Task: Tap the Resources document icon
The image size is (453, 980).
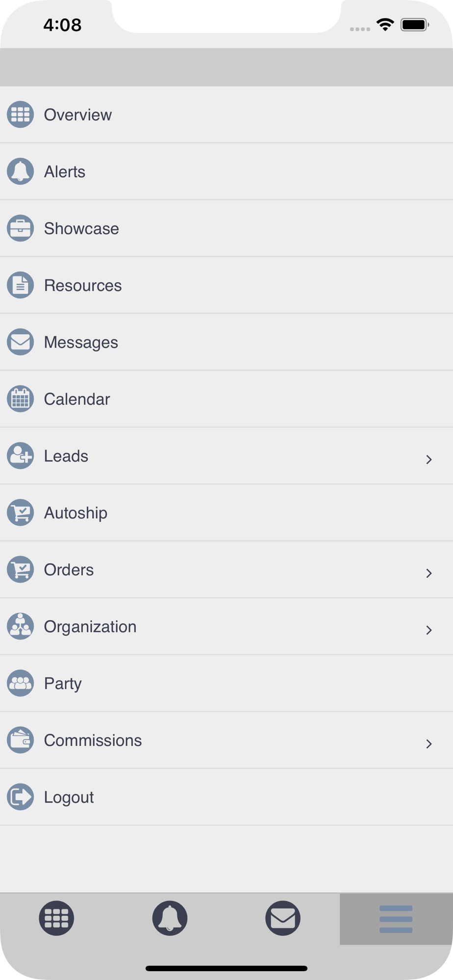Action: (x=20, y=285)
